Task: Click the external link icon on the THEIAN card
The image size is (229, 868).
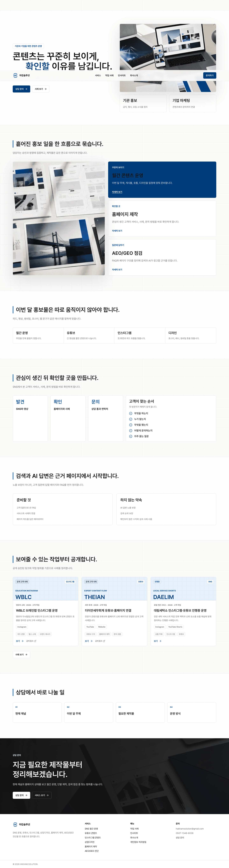Action: pos(104,641)
